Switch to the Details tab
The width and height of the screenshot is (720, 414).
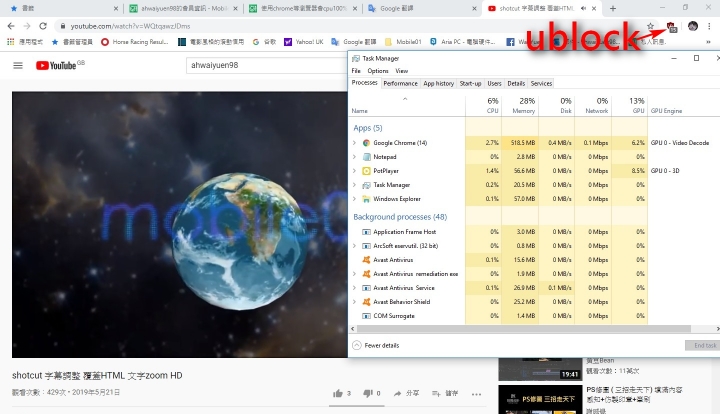pyautogui.click(x=516, y=83)
